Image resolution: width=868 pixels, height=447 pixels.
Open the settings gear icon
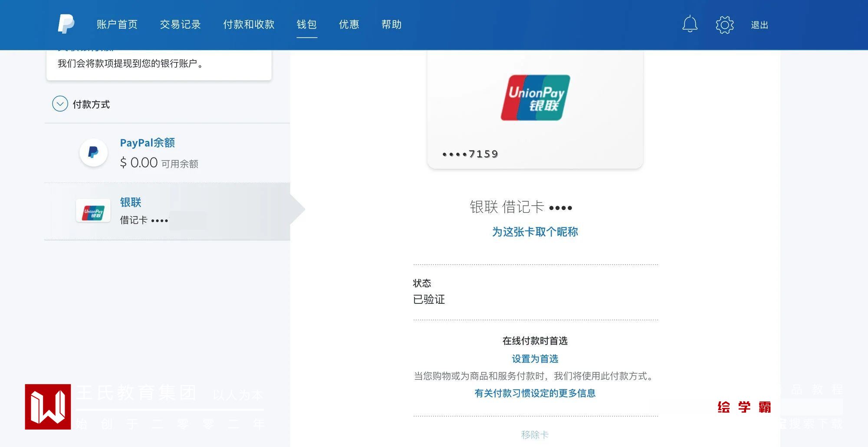(x=724, y=25)
